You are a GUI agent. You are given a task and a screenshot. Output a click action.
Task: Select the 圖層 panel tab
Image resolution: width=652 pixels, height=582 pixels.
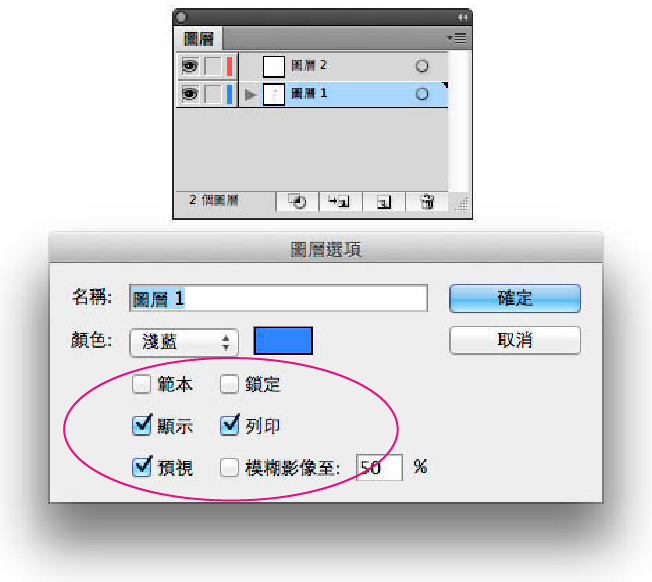[198, 39]
